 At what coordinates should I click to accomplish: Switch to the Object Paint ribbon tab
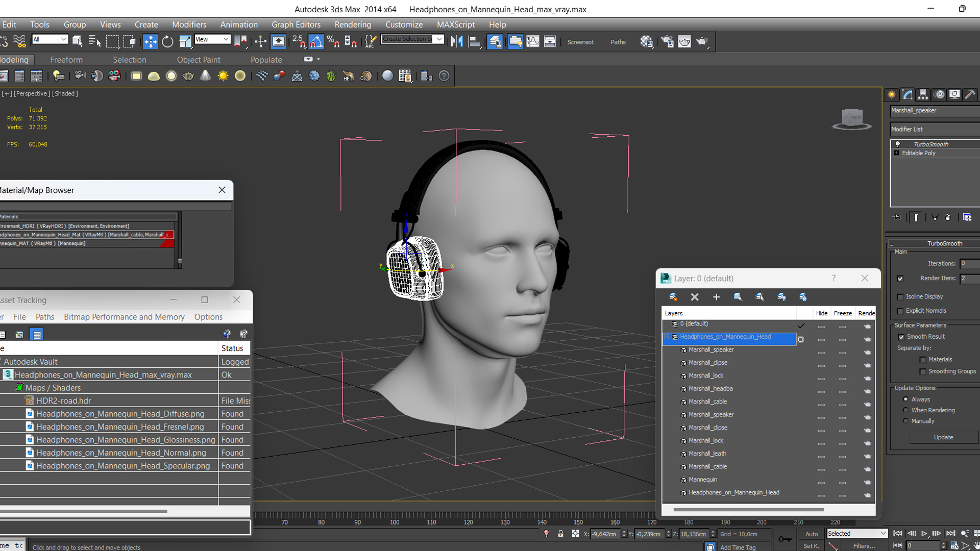point(199,60)
